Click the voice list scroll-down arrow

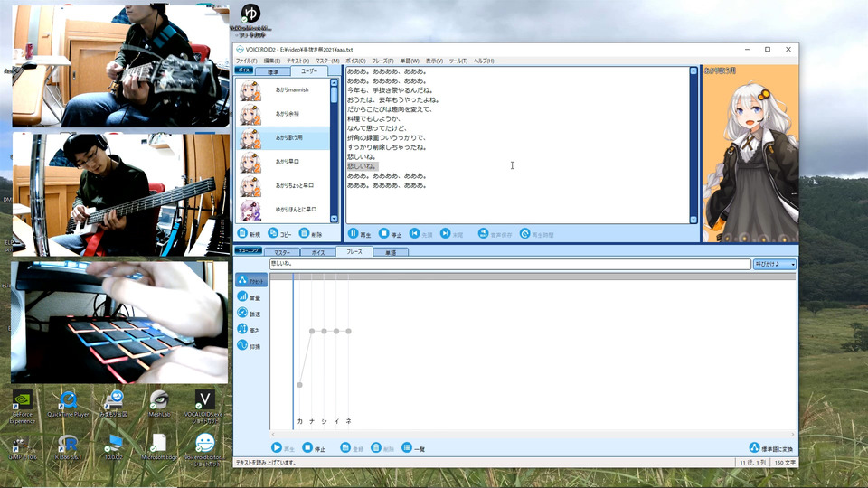pyautogui.click(x=334, y=219)
